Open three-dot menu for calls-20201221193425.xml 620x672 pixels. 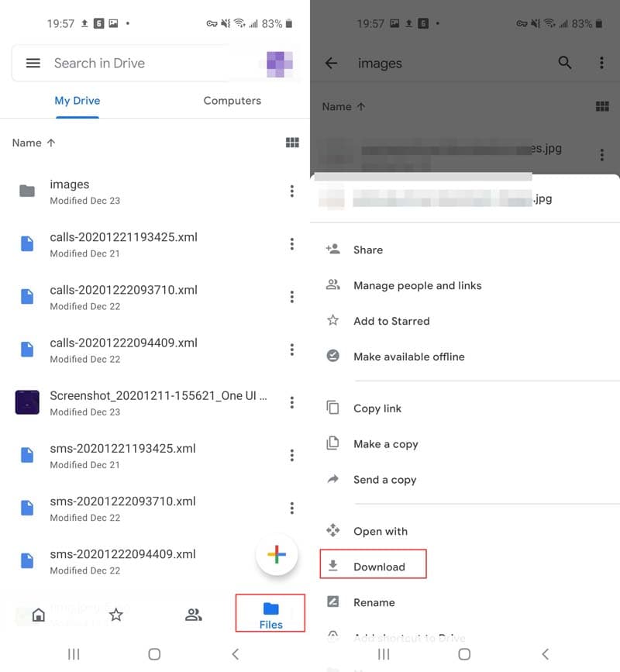click(x=292, y=244)
